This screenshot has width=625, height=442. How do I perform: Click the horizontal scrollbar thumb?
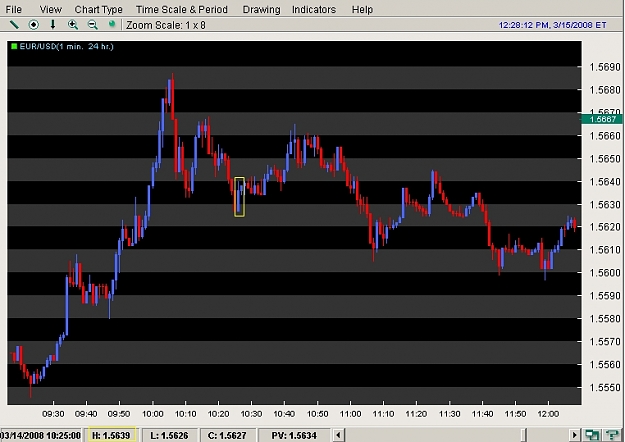tap(524, 435)
